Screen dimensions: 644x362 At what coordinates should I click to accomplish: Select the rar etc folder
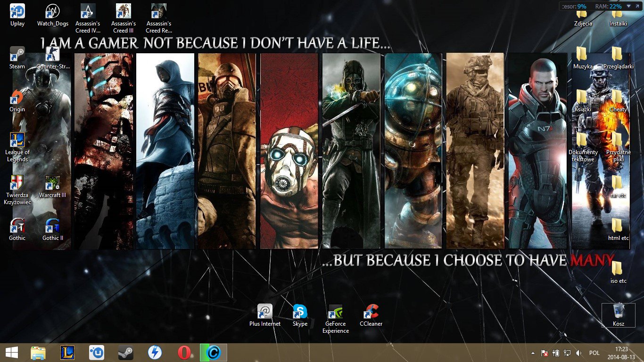619,187
